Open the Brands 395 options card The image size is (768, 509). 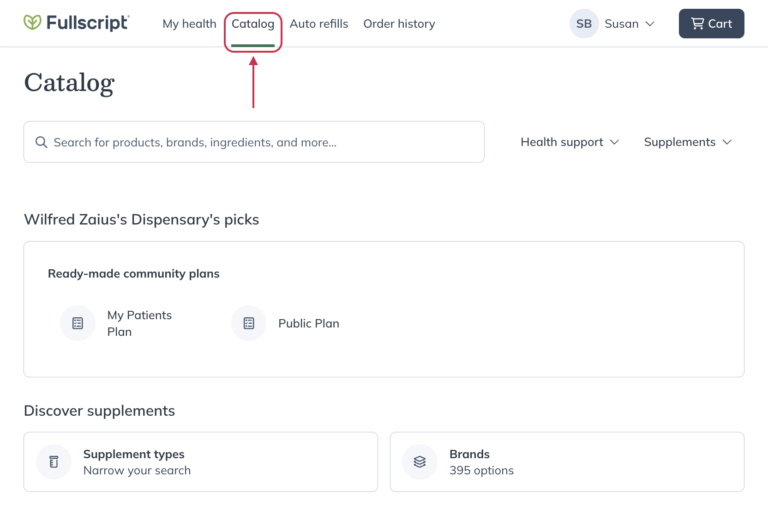pos(566,462)
